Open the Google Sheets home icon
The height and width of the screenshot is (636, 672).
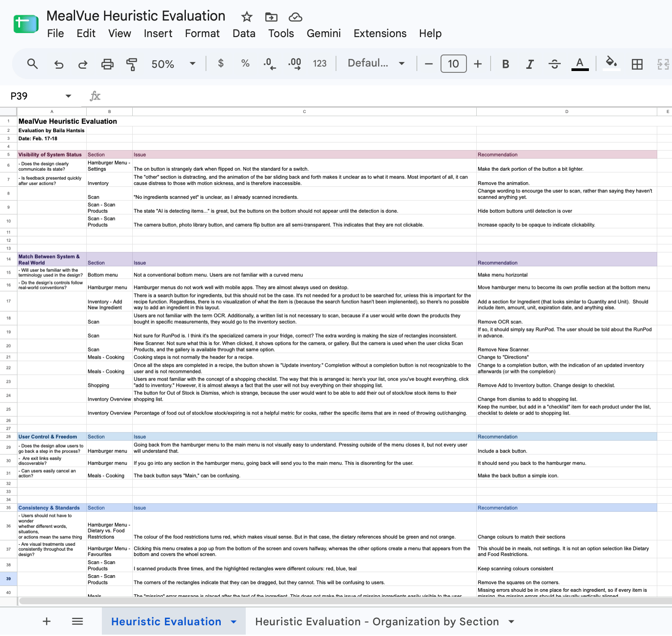(x=26, y=24)
